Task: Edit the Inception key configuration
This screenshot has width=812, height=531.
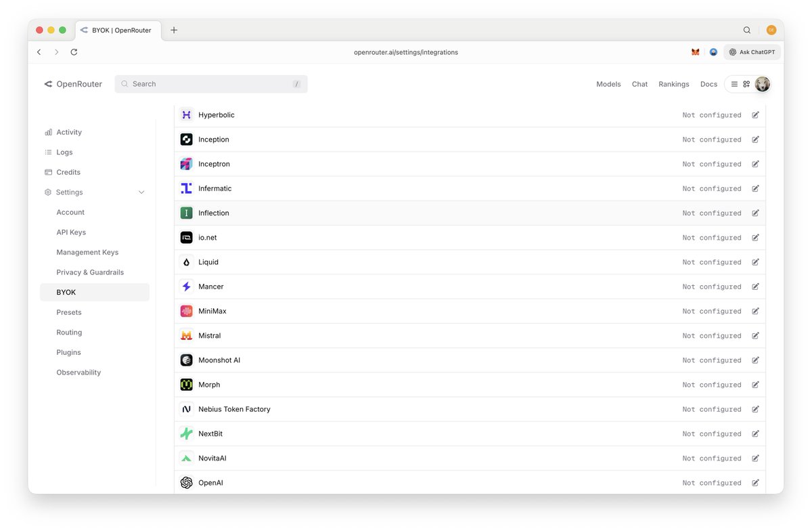Action: (755, 140)
